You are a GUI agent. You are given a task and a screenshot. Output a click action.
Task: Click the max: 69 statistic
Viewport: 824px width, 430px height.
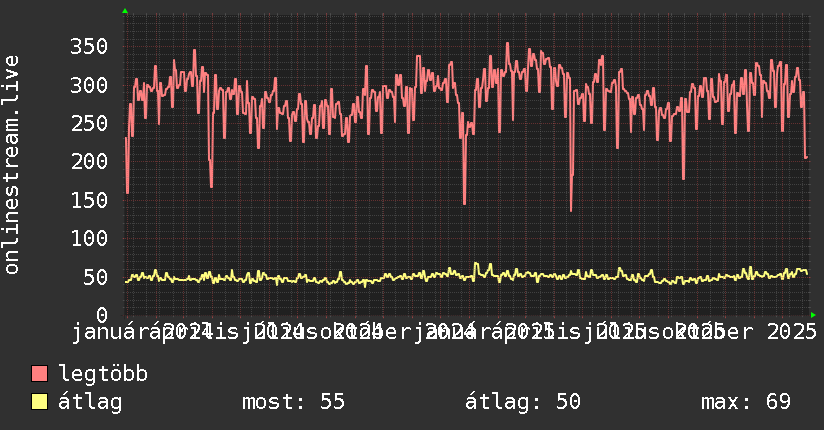(x=746, y=402)
